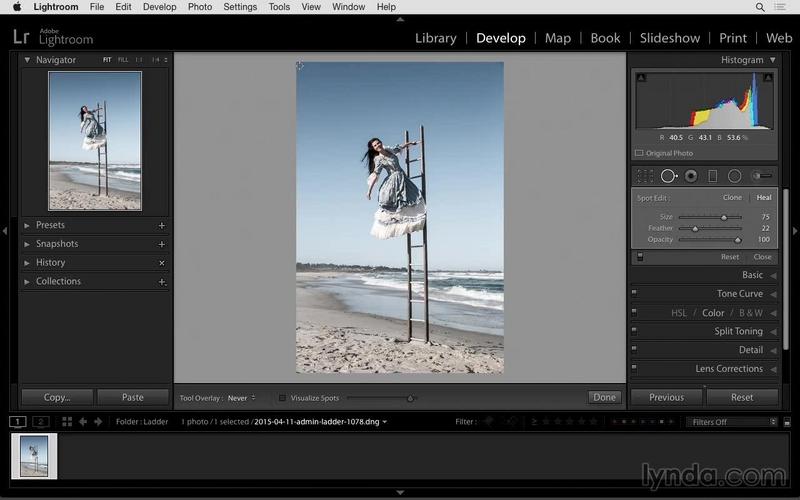Collapse the Histogram panel
The height and width of the screenshot is (500, 800).
[773, 60]
